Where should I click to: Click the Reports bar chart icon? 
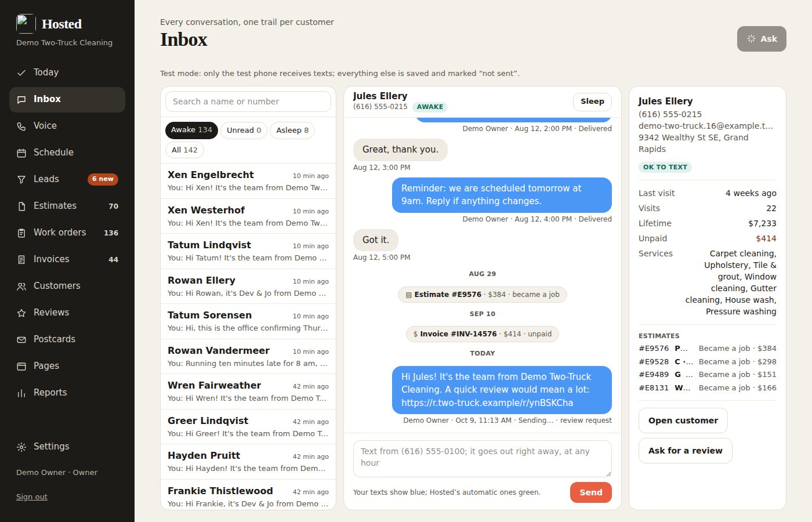point(21,393)
